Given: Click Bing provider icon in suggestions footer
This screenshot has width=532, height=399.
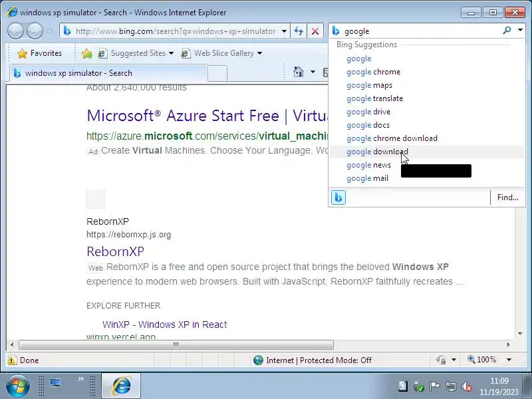Looking at the screenshot, I should click(338, 198).
